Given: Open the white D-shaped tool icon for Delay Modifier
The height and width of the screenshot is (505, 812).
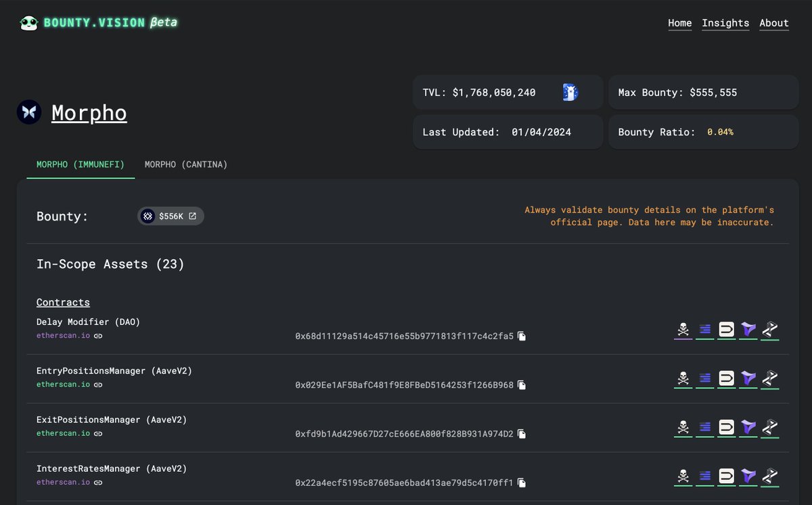Looking at the screenshot, I should [727, 330].
